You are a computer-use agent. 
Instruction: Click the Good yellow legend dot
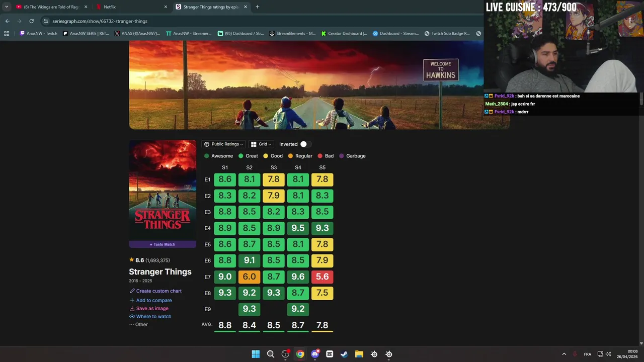(266, 156)
